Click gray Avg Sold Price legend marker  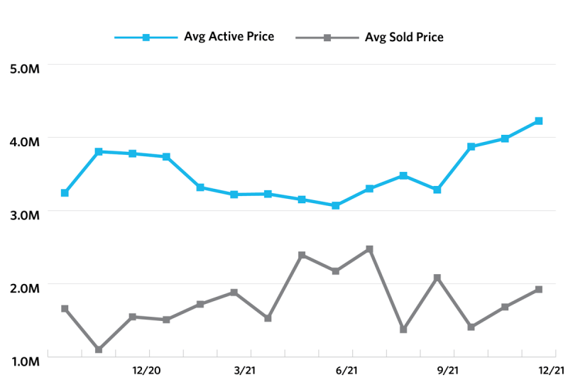point(327,37)
